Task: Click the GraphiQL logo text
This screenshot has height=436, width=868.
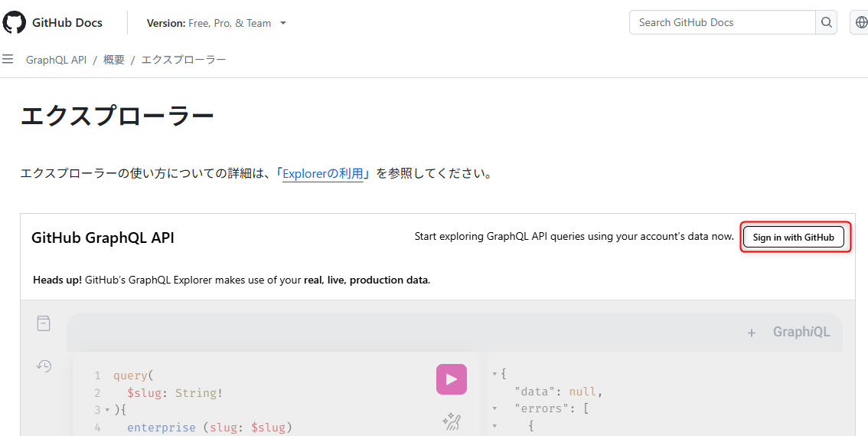Action: [x=801, y=332]
